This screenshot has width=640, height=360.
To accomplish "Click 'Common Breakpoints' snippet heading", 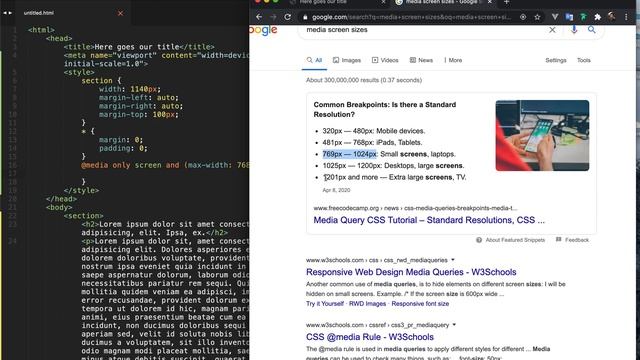I will (x=384, y=110).
